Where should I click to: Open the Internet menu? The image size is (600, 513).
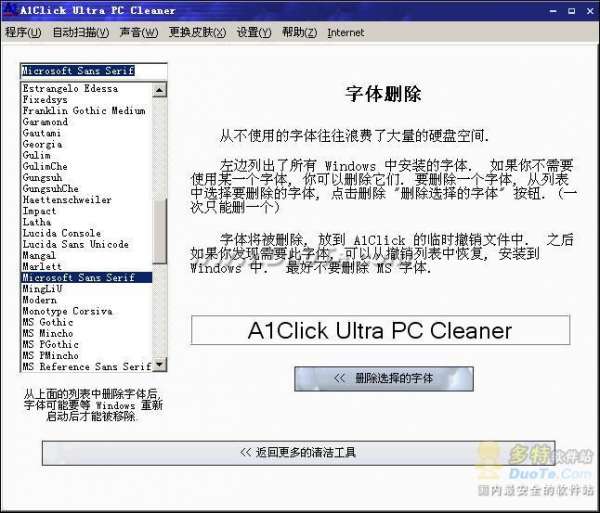click(x=346, y=33)
